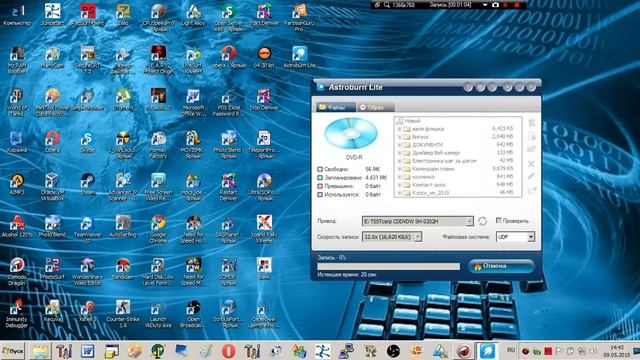Open the Advanced IP Scanner desktop shortcut
This screenshot has width=640, height=360.
pos(123,187)
